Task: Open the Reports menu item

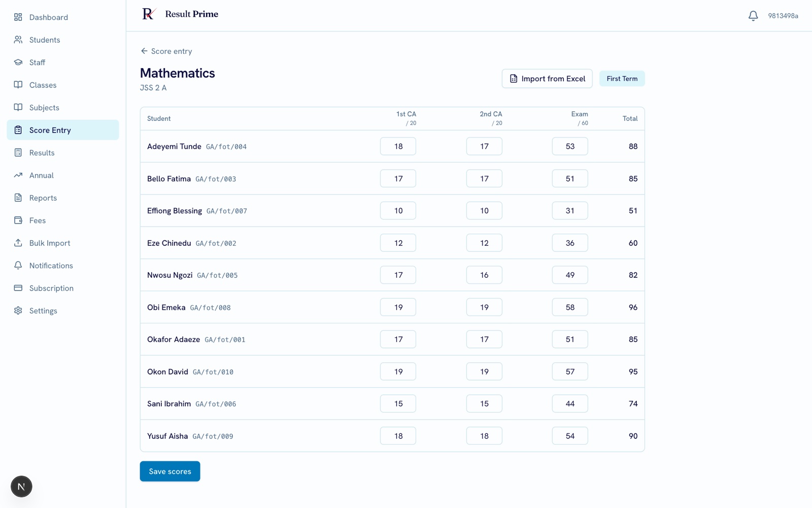Action: point(63,198)
